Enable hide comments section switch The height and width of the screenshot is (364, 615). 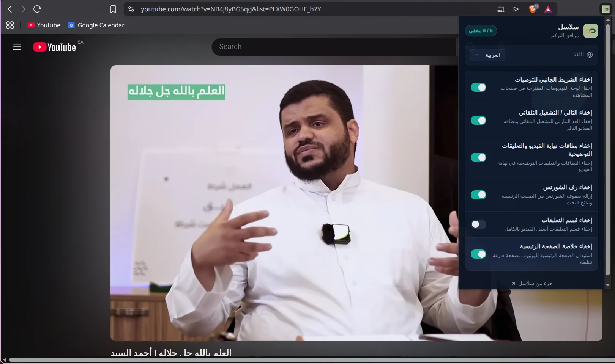478,224
